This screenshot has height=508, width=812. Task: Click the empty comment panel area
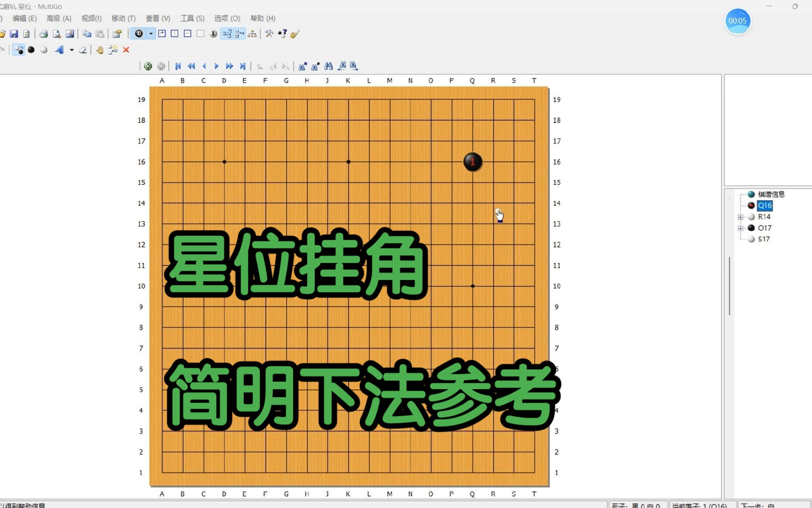point(768,130)
